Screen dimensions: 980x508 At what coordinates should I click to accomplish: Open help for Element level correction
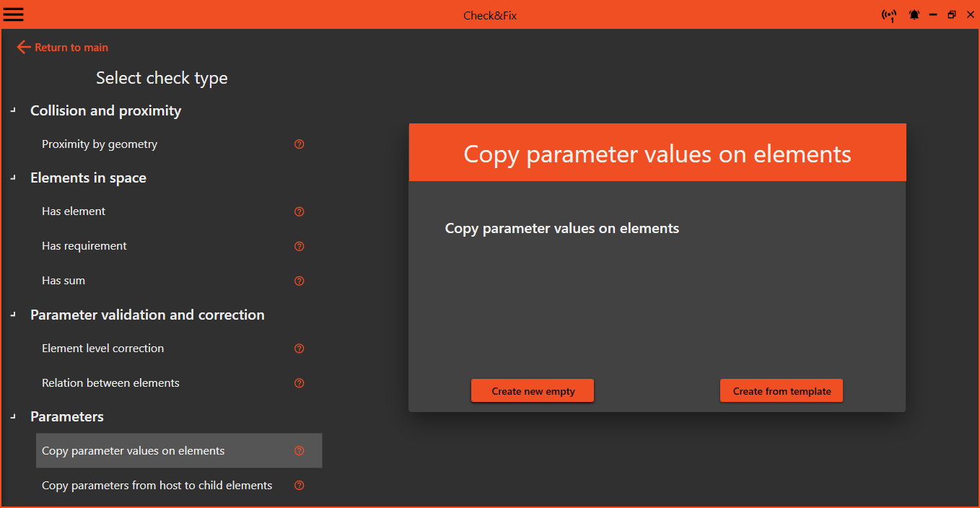tap(299, 349)
